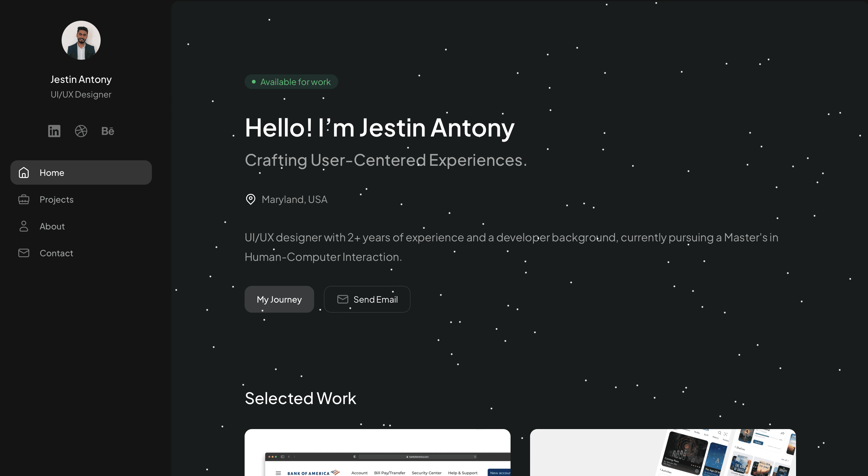The image size is (868, 476).
Task: Open the Contact menu item
Action: click(x=81, y=253)
